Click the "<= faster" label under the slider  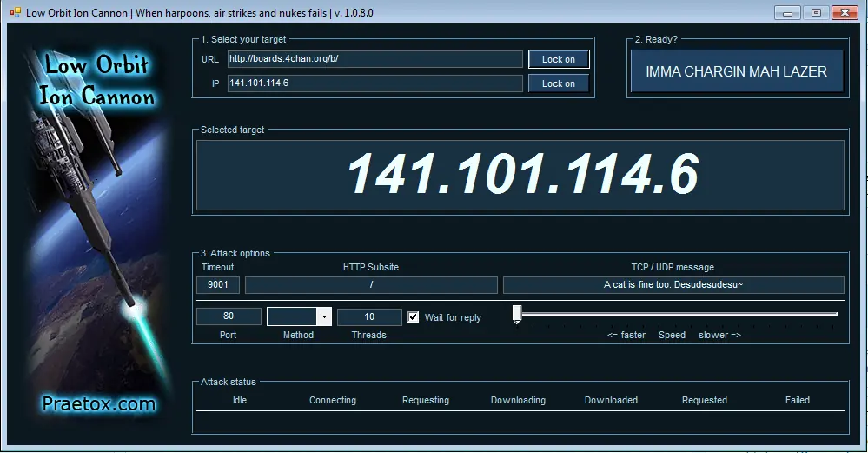(x=626, y=335)
